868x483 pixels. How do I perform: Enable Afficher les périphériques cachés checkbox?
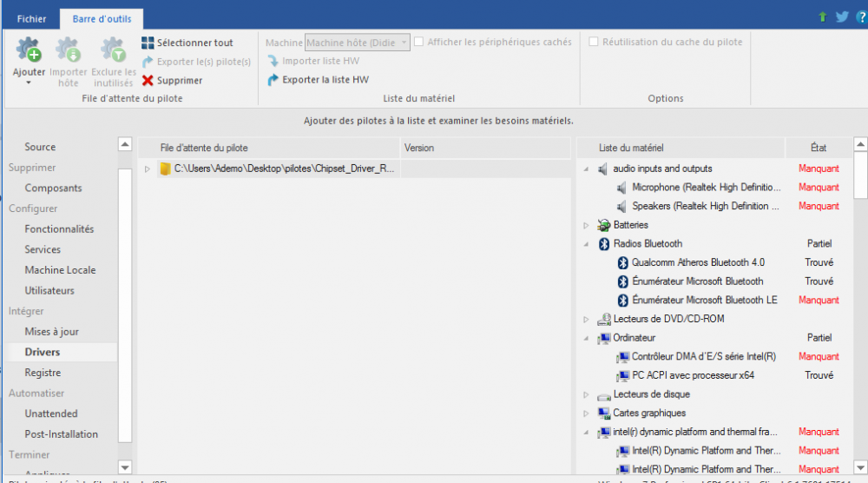(x=419, y=42)
